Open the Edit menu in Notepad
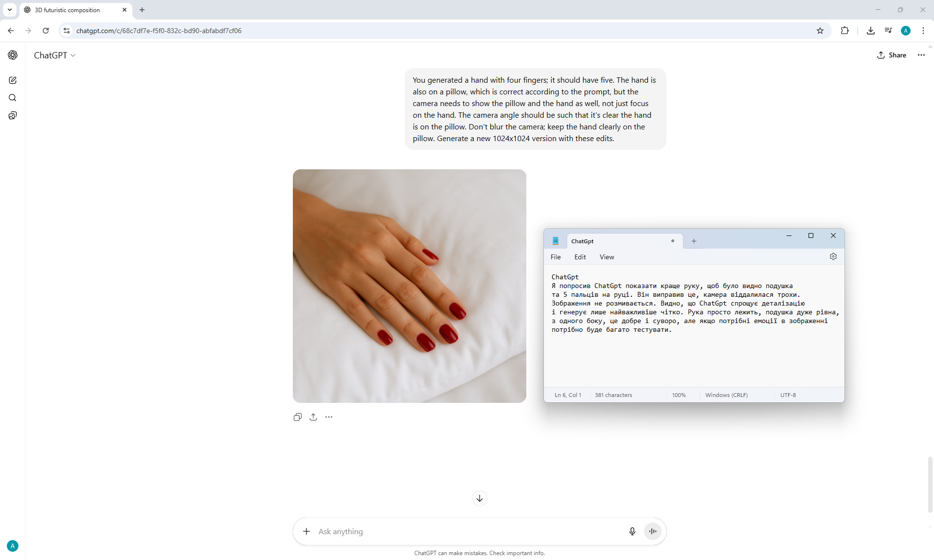934x560 pixels. [x=580, y=257]
